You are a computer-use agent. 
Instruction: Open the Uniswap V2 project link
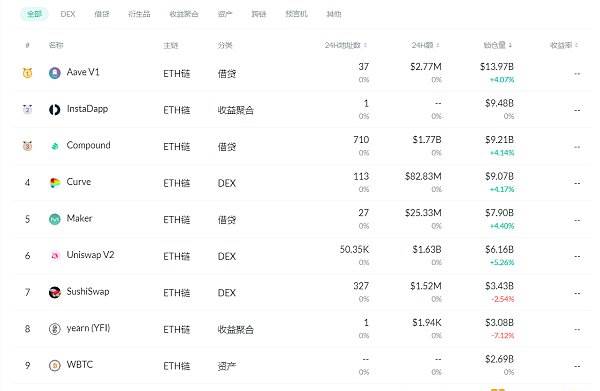point(90,255)
